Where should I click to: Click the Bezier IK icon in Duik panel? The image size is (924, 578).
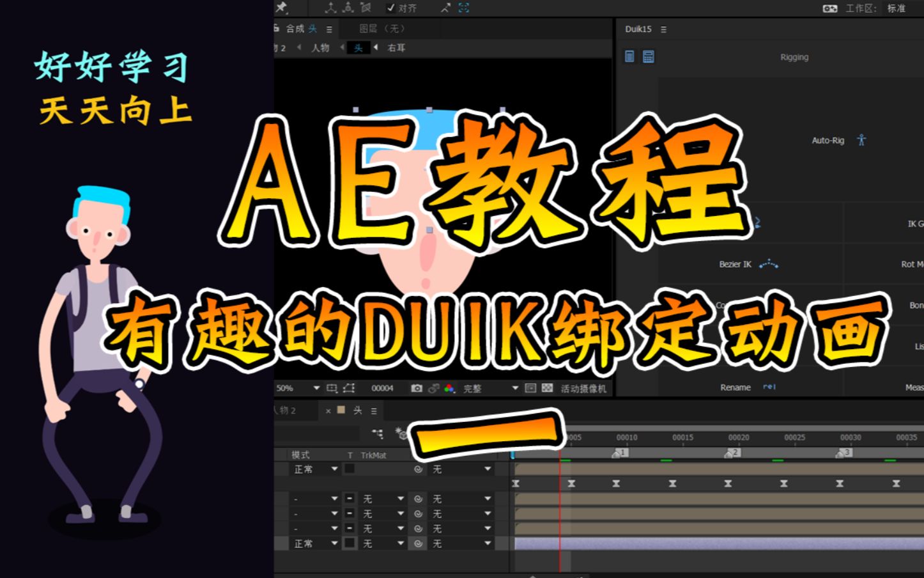pos(769,264)
